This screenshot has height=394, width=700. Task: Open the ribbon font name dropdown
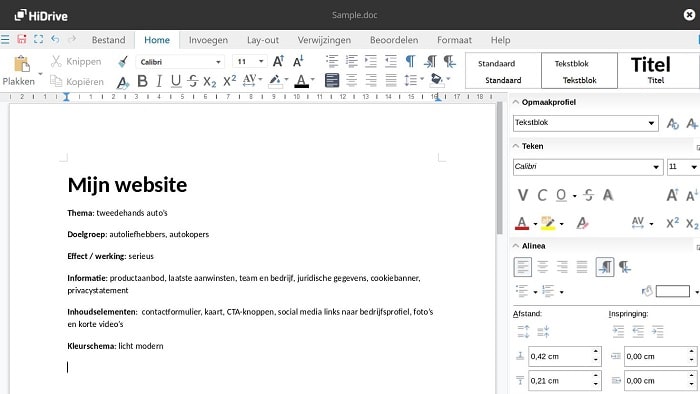(x=218, y=62)
